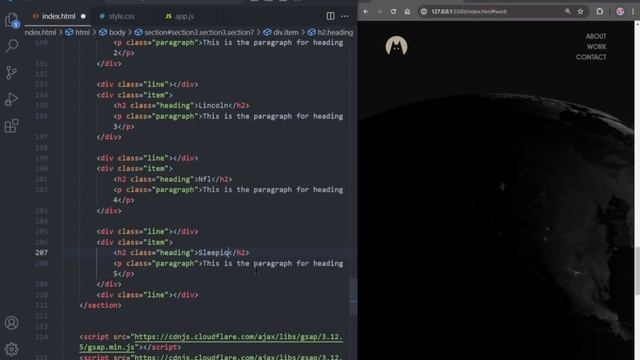Click the cat logo on the webpage
This screenshot has width=640, height=360.
[396, 46]
